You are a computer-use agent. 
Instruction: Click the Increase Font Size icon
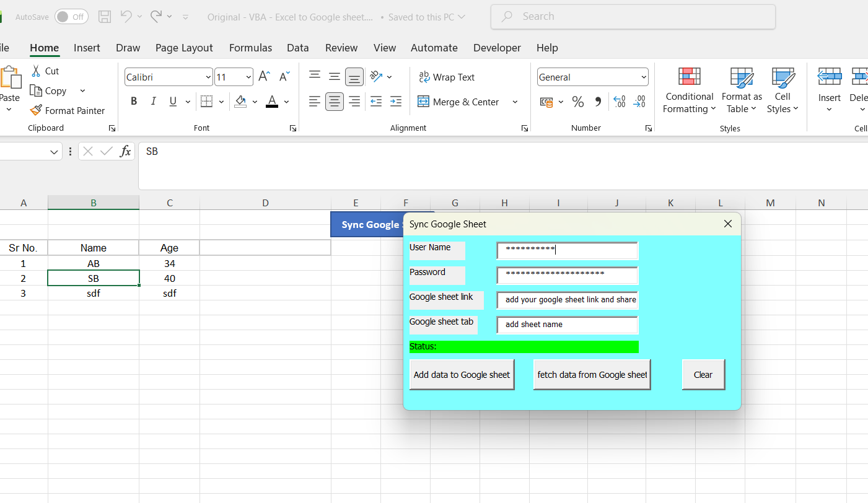(264, 77)
